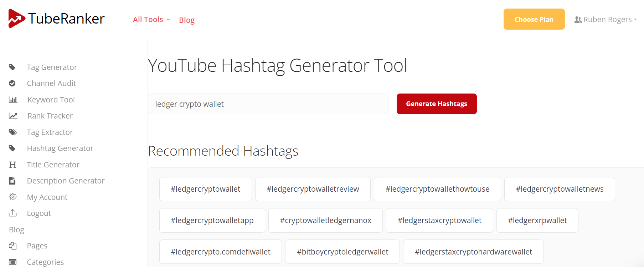
Task: Open Keyword Tool from sidebar
Action: coord(51,100)
